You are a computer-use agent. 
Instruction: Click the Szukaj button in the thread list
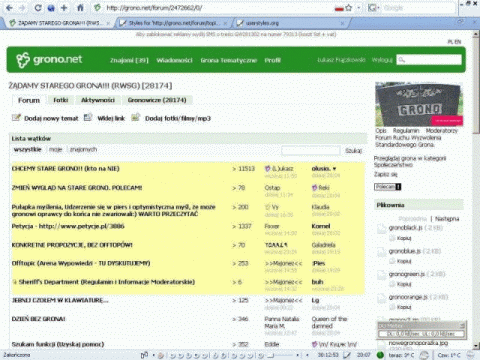click(x=354, y=151)
